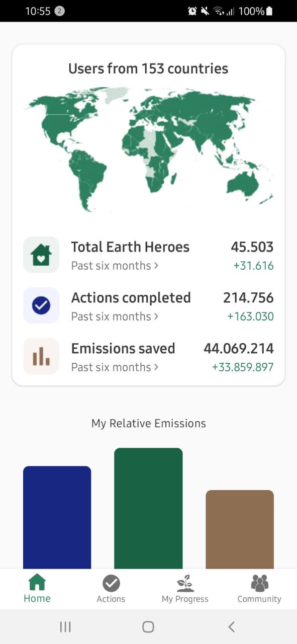Tap the Actions completed checkmark icon
The image size is (297, 644).
[x=41, y=305]
